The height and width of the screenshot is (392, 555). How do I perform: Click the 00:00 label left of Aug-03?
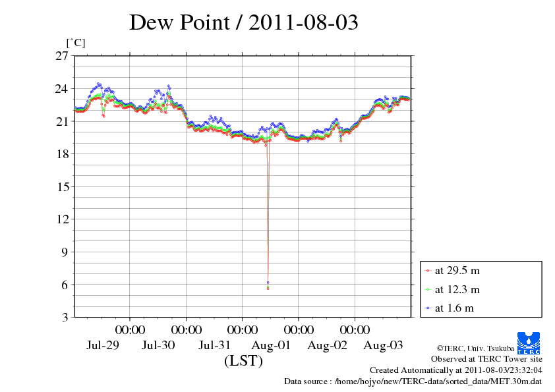tap(355, 329)
